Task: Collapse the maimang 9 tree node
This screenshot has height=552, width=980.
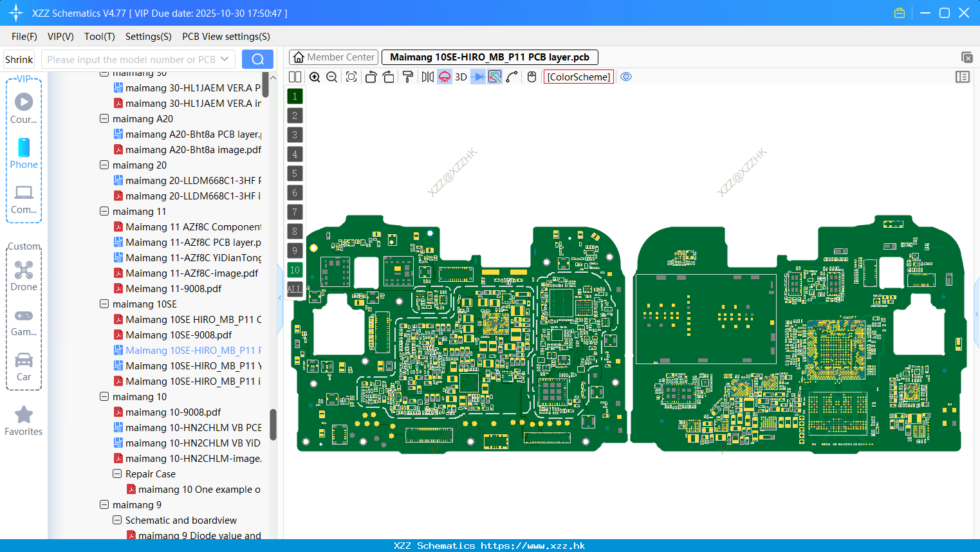Action: (104, 504)
